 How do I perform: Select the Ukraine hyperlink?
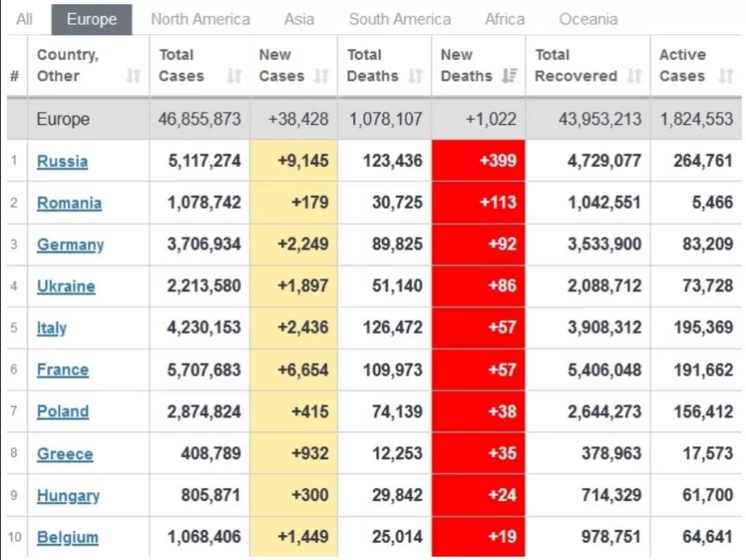[68, 287]
